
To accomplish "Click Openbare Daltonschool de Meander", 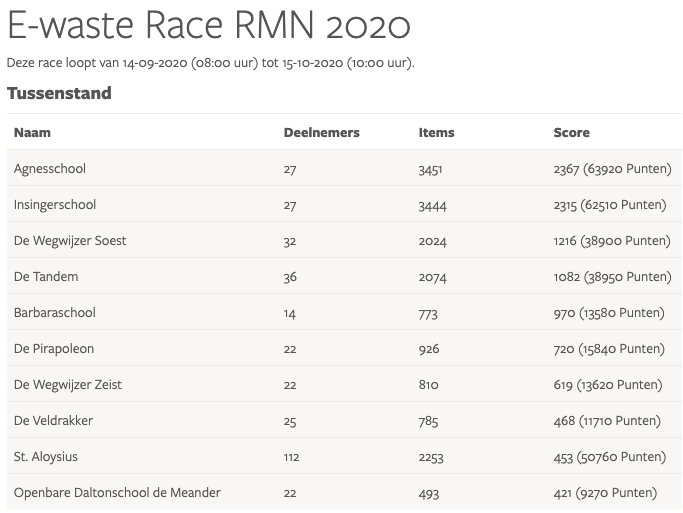I will point(117,493).
